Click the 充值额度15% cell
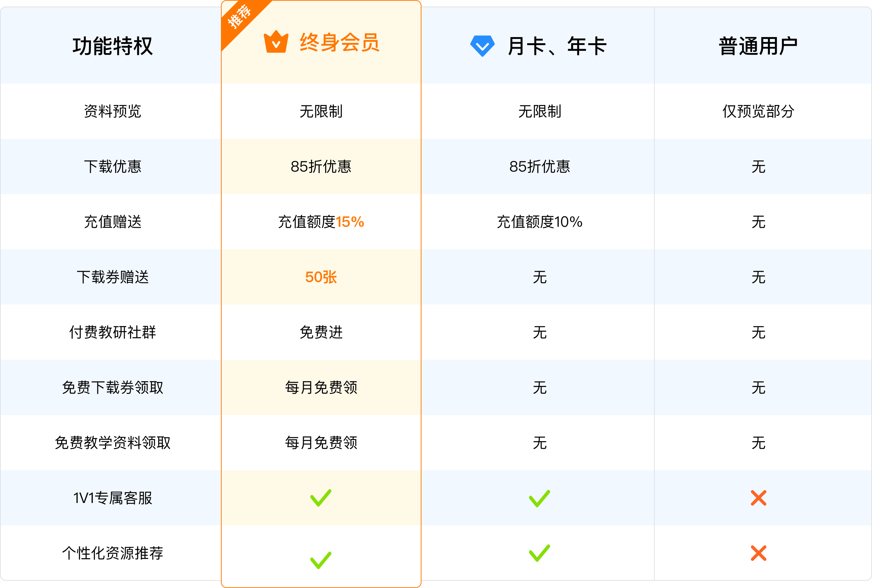 [321, 222]
